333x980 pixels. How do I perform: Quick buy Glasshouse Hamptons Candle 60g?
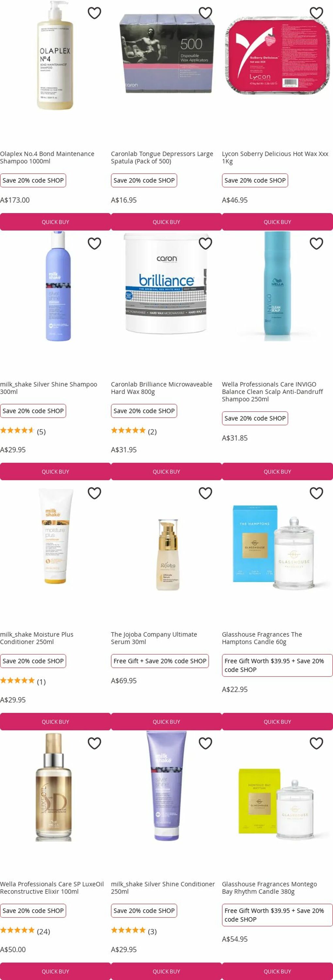tap(277, 722)
